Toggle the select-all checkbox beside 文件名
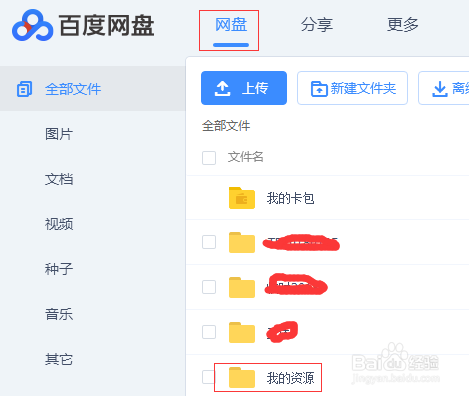This screenshot has height=396, width=469. (x=209, y=158)
